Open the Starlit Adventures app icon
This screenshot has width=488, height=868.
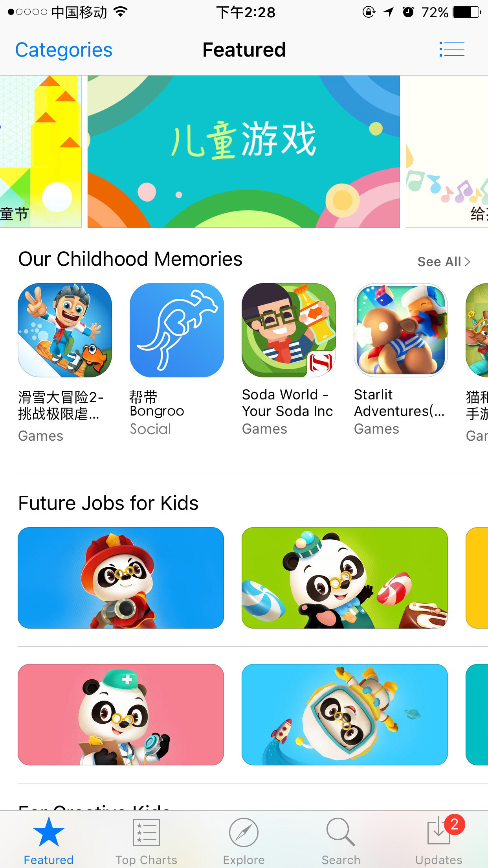401,330
